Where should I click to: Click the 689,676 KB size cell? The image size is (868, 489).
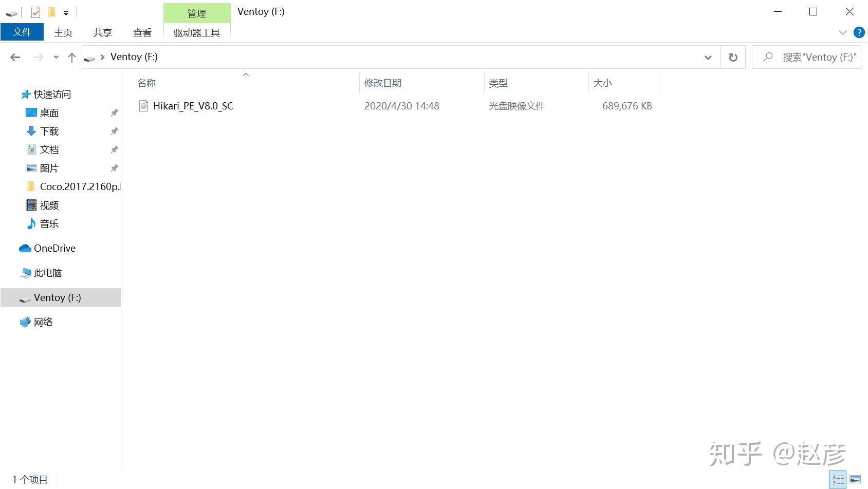(627, 106)
